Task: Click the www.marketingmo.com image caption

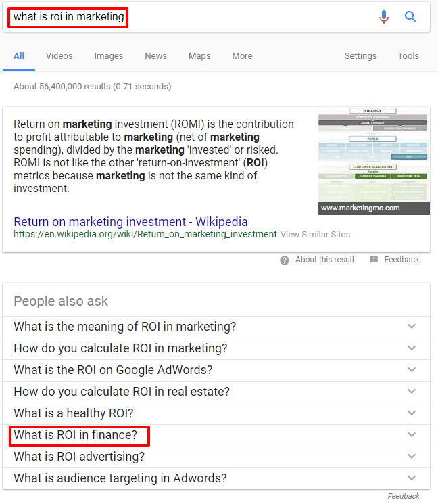Action: point(374,208)
